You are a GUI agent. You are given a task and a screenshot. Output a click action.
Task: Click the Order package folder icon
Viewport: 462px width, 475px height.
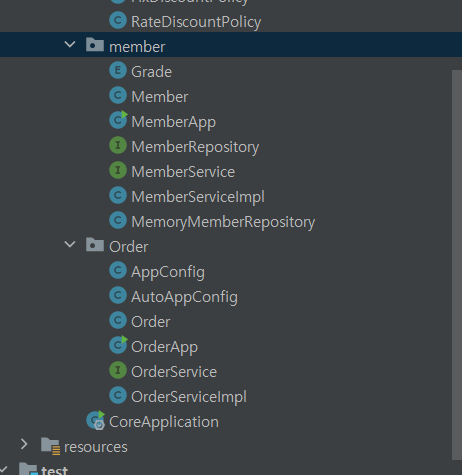point(95,244)
